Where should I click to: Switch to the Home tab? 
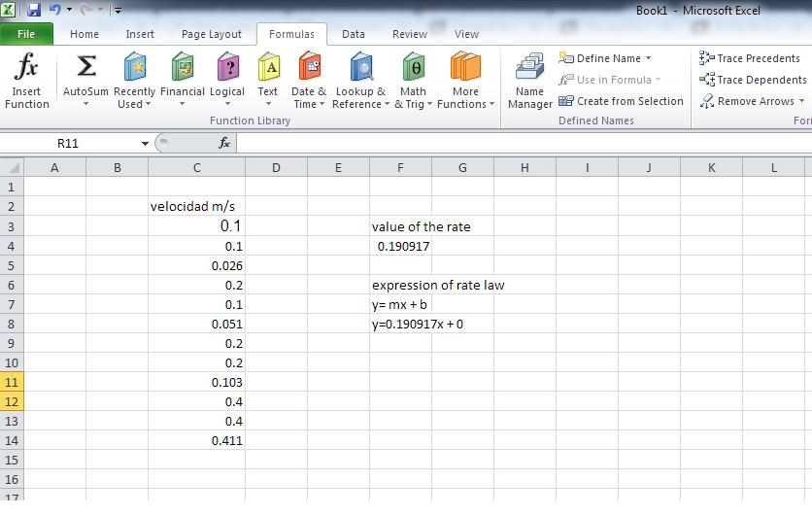pos(85,34)
